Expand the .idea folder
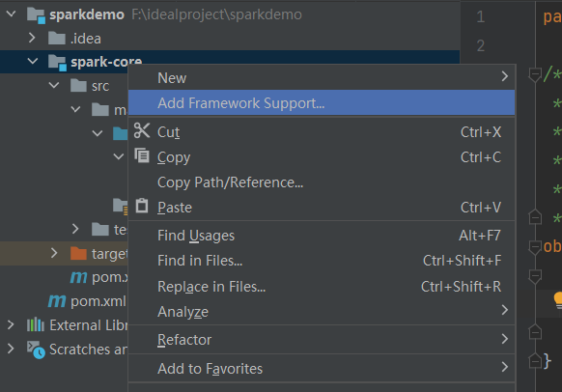The width and height of the screenshot is (562, 392). [x=32, y=38]
